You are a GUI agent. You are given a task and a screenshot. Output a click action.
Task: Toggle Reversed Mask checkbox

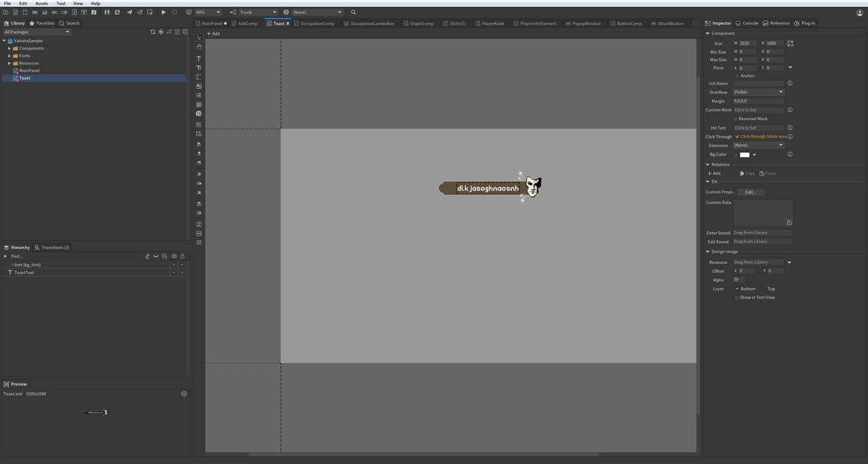click(x=736, y=119)
